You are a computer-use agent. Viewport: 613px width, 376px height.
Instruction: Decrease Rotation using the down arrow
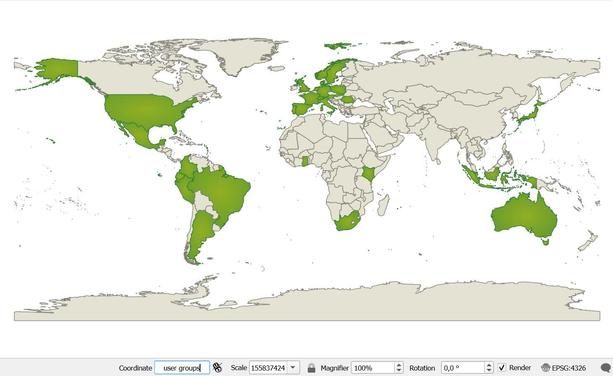(x=489, y=371)
